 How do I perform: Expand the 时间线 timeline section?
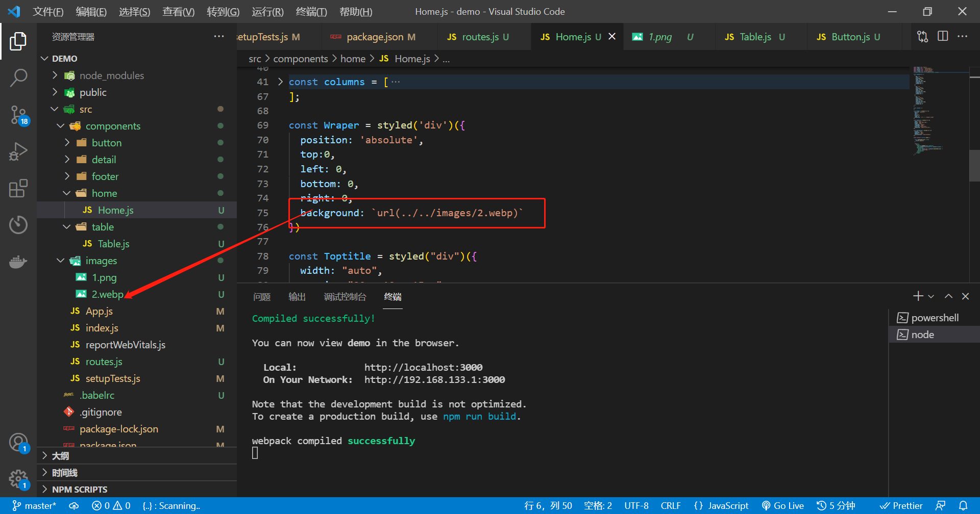click(x=137, y=473)
